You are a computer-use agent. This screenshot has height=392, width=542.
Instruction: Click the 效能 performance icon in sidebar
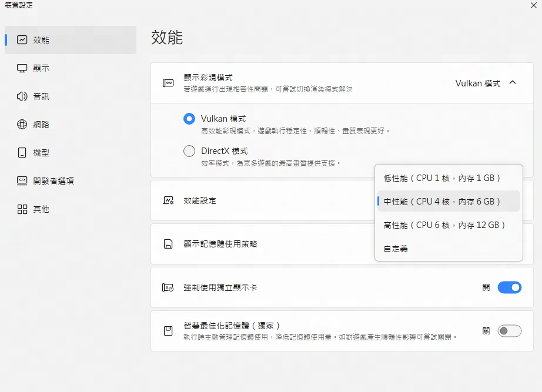coord(22,40)
